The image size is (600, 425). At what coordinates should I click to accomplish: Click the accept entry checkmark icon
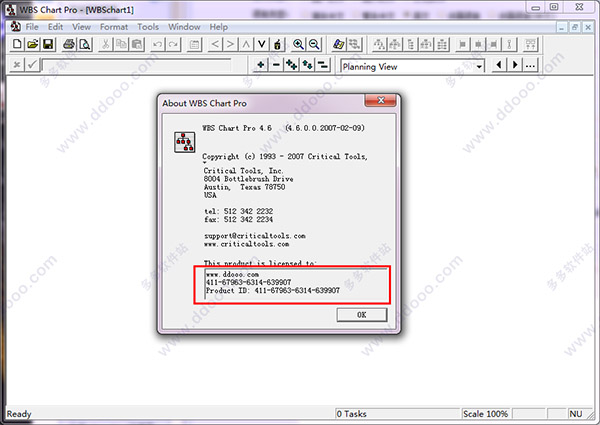click(x=32, y=65)
